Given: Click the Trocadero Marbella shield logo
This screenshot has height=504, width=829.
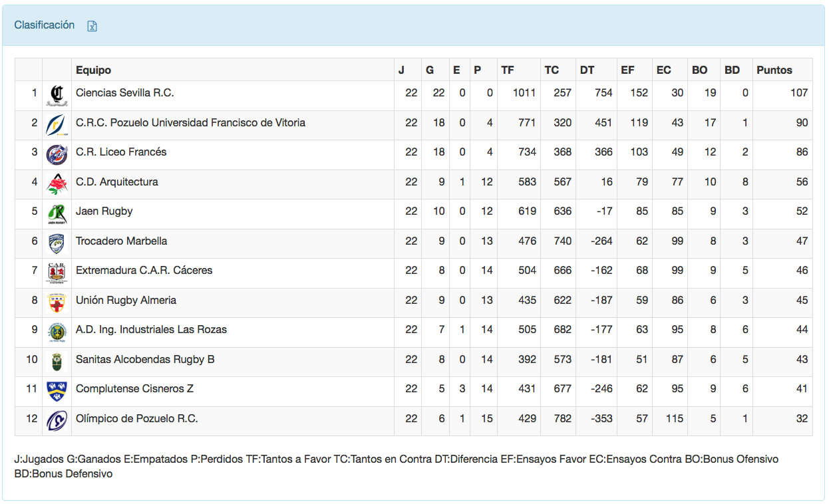Looking at the screenshot, I should 57,243.
